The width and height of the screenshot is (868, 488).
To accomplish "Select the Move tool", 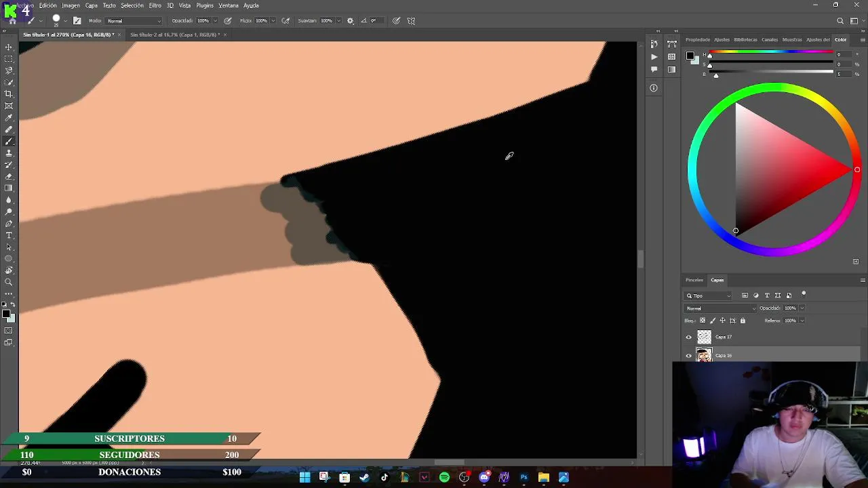I will click(x=9, y=47).
